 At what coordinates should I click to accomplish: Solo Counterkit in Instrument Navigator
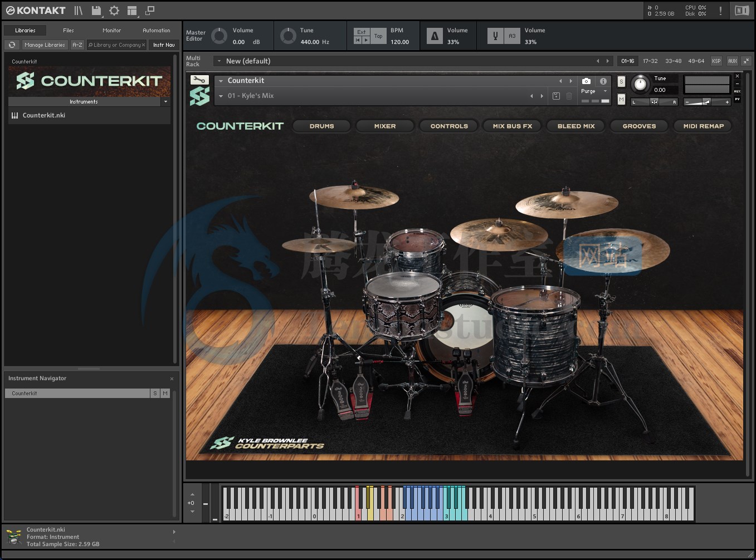[155, 393]
